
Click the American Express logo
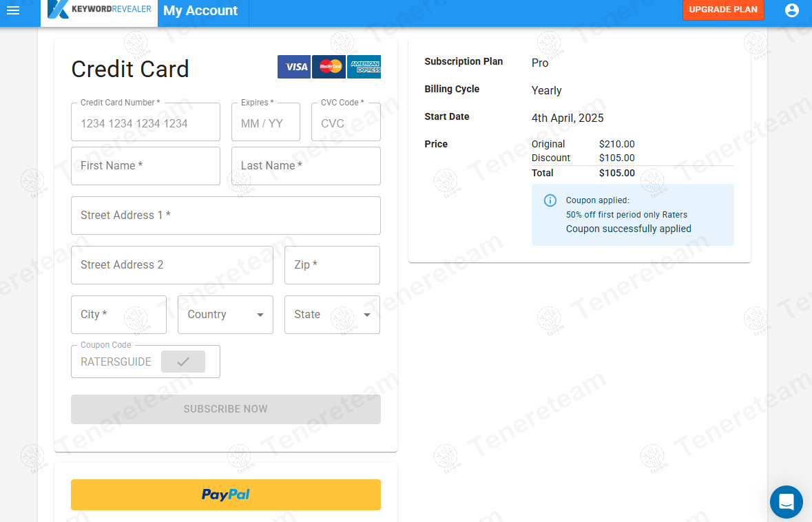click(364, 67)
